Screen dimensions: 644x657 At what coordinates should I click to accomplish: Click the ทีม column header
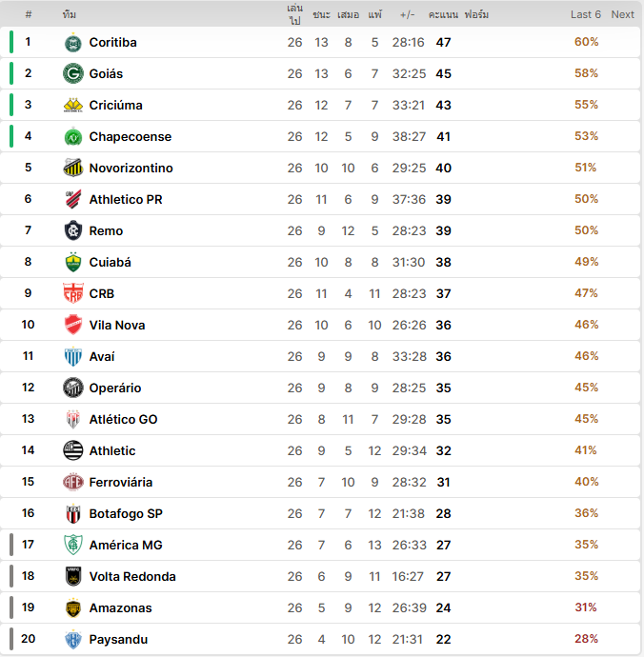70,14
